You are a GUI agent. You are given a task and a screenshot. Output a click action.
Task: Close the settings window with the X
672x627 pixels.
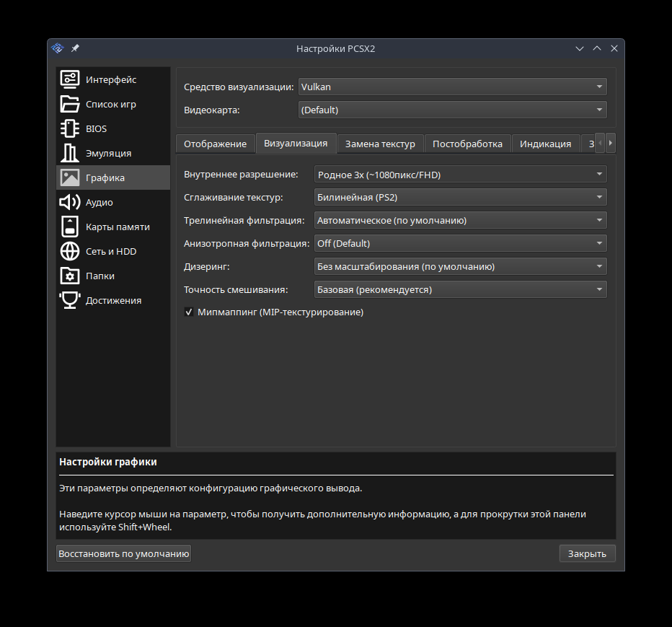(x=614, y=48)
